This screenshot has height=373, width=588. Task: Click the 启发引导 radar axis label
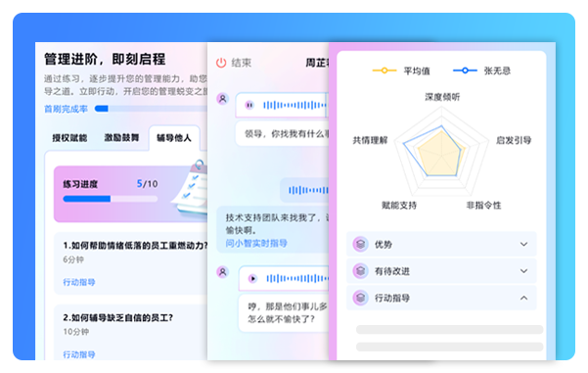[514, 140]
